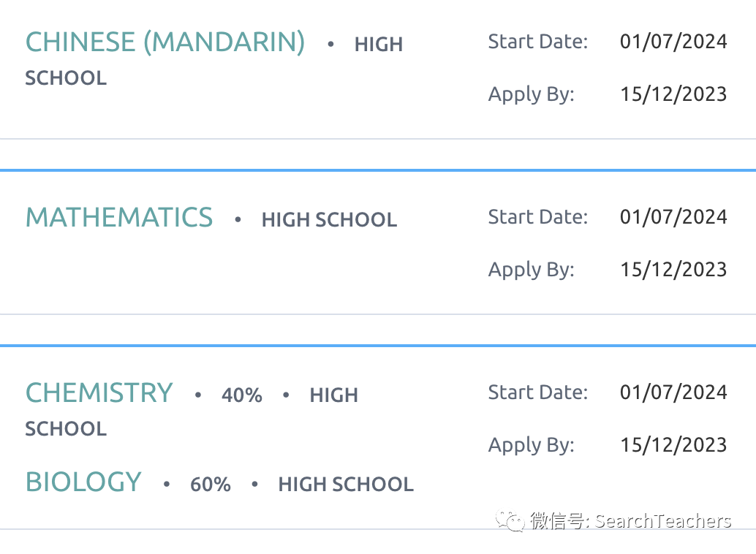Click the Chemistry listing Start Date value
The image size is (756, 554).
(673, 393)
